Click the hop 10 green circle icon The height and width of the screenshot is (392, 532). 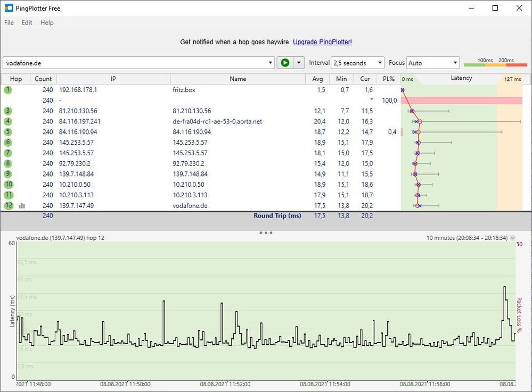[9, 185]
